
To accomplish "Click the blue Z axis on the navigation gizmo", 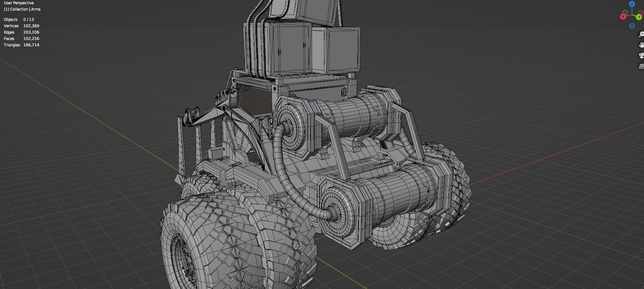I will click(632, 4).
